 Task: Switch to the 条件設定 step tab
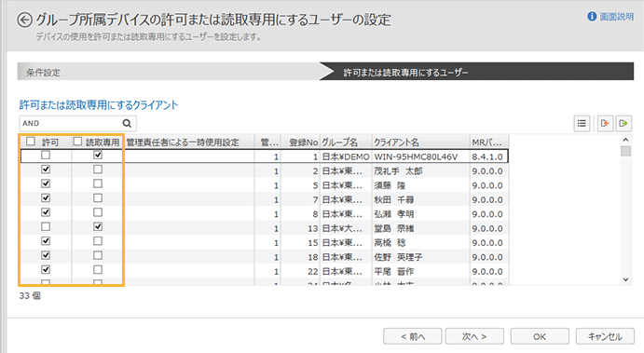coord(169,72)
